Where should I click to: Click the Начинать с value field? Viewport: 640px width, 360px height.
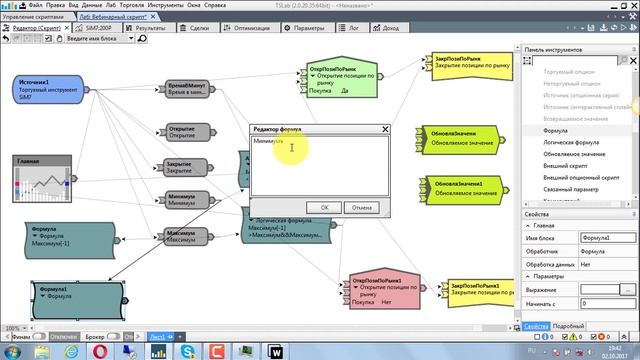(x=608, y=304)
